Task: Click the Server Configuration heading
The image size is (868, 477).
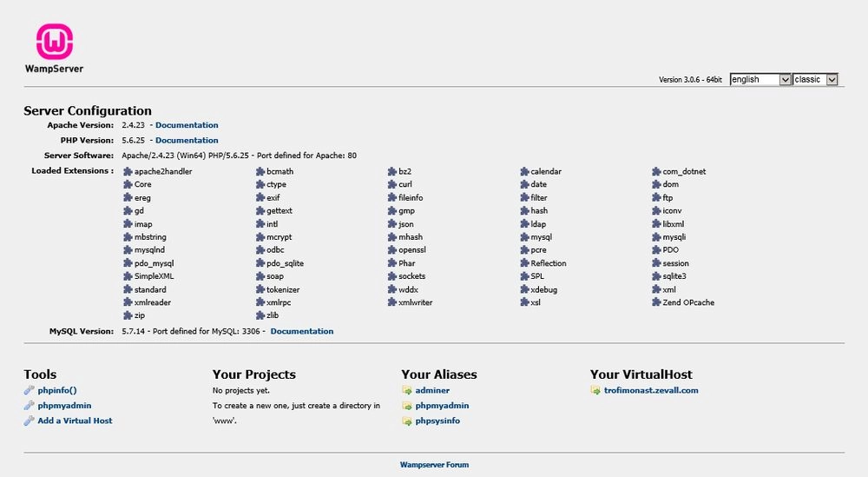Action: 88,111
